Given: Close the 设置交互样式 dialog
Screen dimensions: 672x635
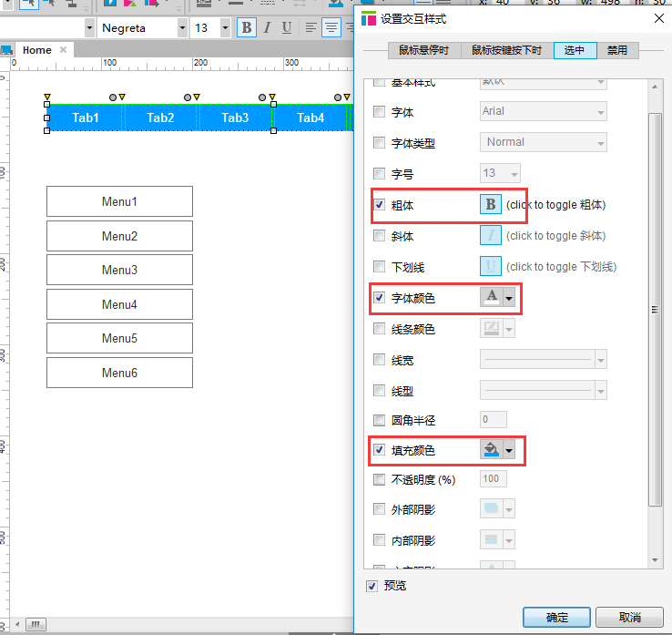Looking at the screenshot, I should click(x=658, y=18).
